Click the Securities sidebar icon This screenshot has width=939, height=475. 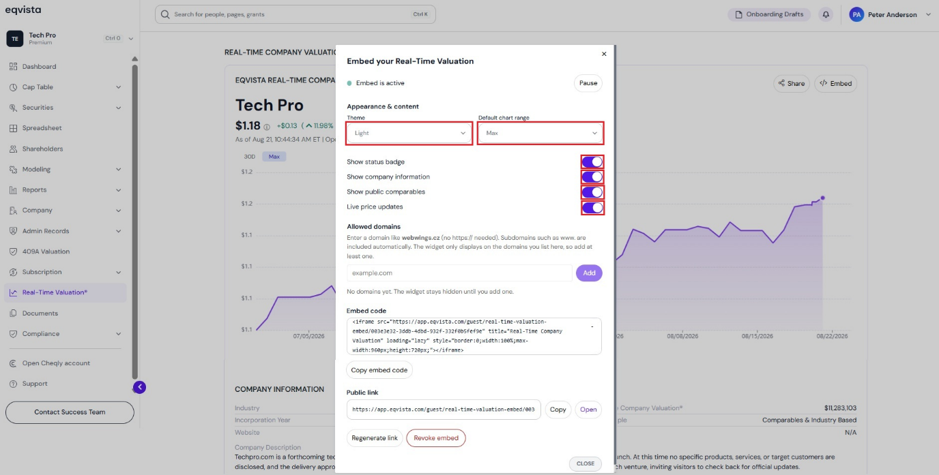click(x=13, y=108)
